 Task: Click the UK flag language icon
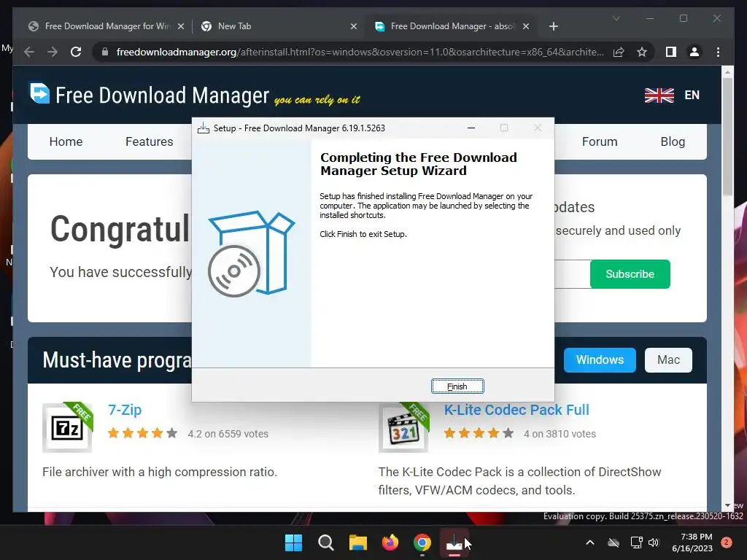tap(659, 95)
